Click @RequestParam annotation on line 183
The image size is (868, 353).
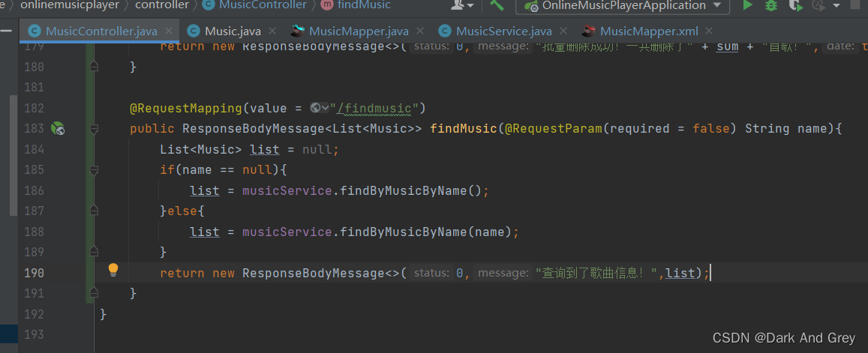tap(553, 129)
